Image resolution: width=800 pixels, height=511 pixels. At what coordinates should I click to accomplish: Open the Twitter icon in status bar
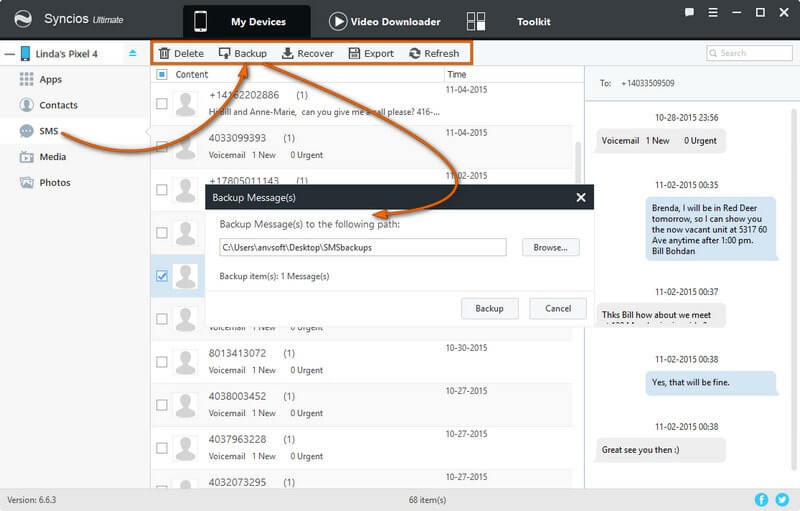pyautogui.click(x=782, y=500)
